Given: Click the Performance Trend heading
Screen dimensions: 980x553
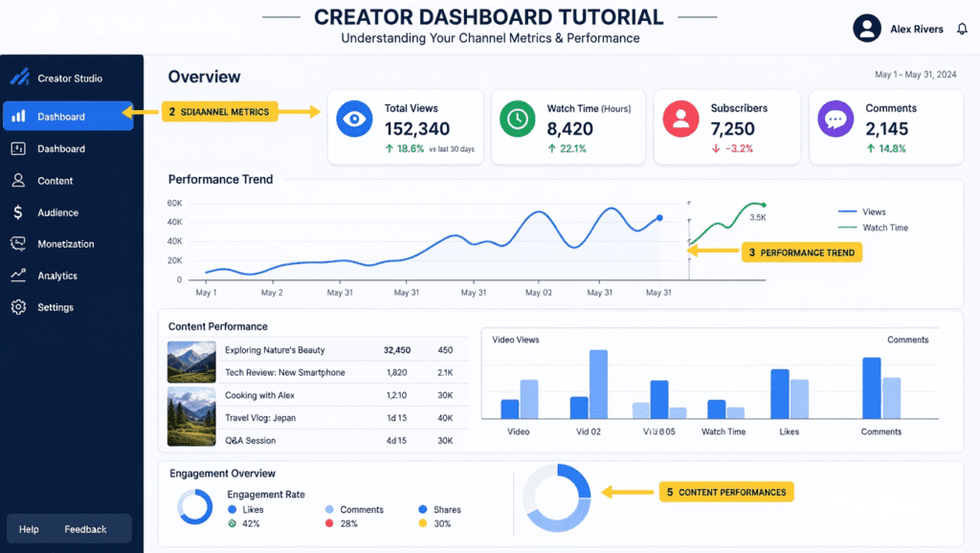Looking at the screenshot, I should [x=221, y=179].
